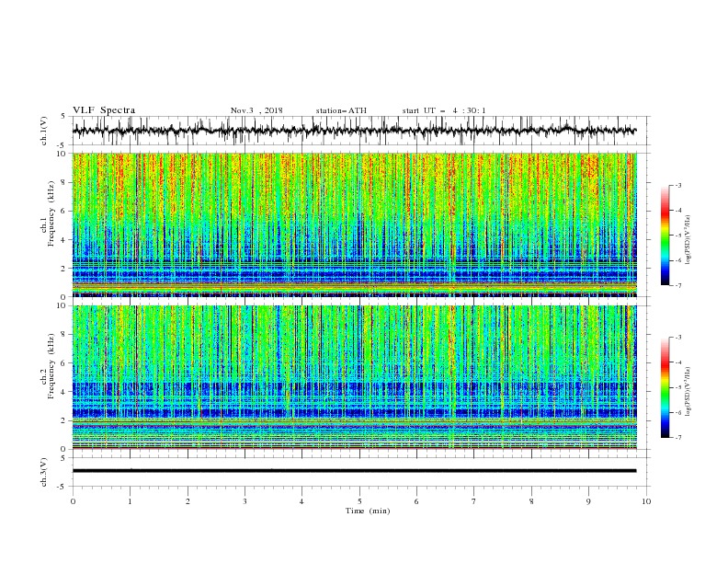Click the "VLF Spectra" plot title

click(x=104, y=110)
